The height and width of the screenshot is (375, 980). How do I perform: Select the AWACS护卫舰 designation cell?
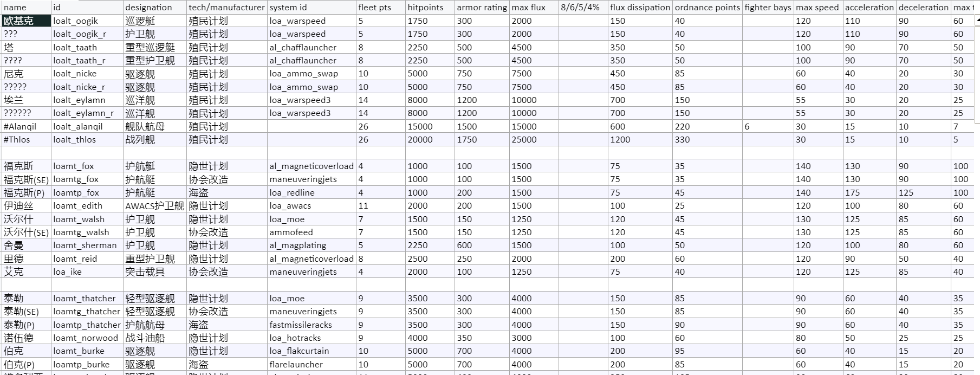155,206
